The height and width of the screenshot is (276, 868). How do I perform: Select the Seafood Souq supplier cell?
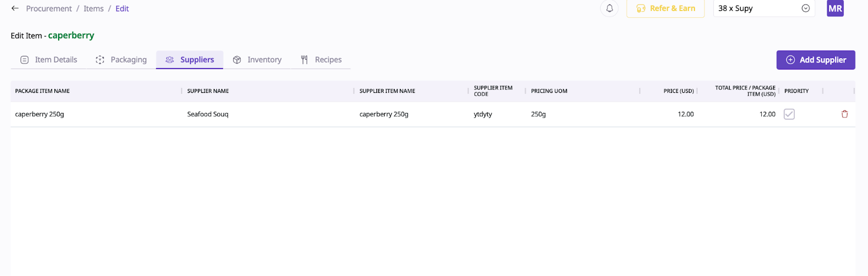208,114
